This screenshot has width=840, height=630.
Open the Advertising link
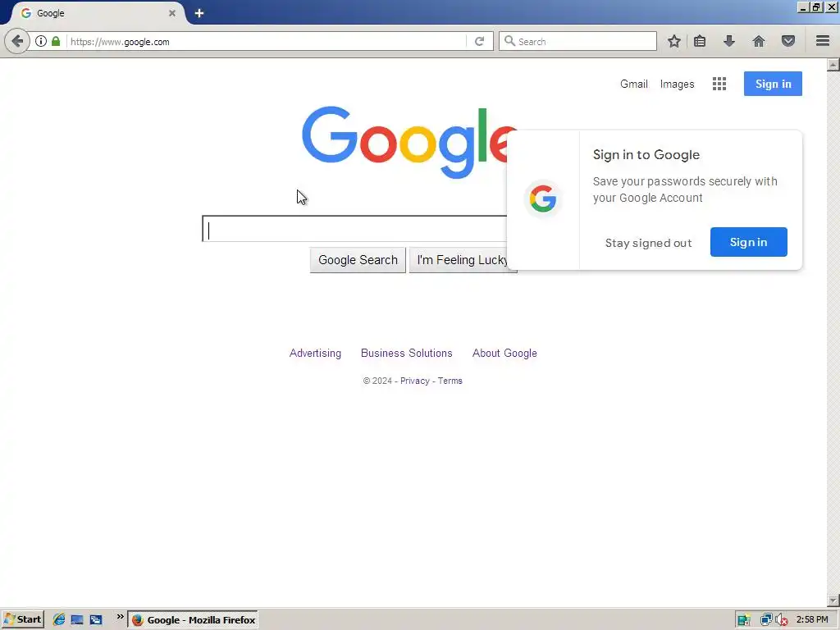pos(315,353)
